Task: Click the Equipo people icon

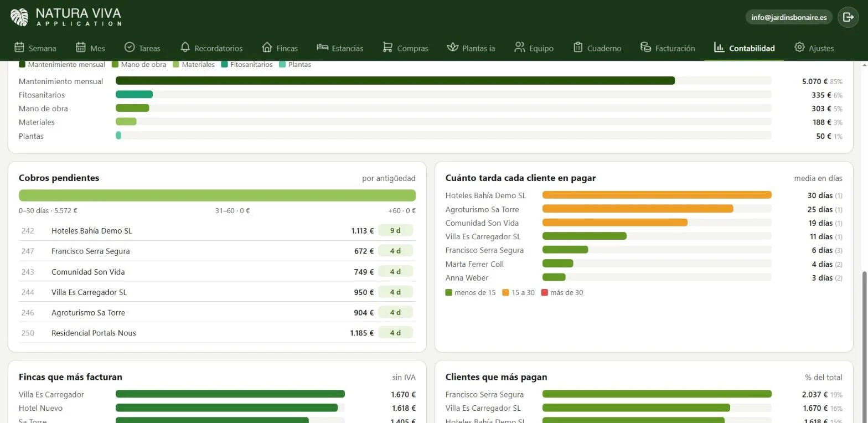Action: 519,47
